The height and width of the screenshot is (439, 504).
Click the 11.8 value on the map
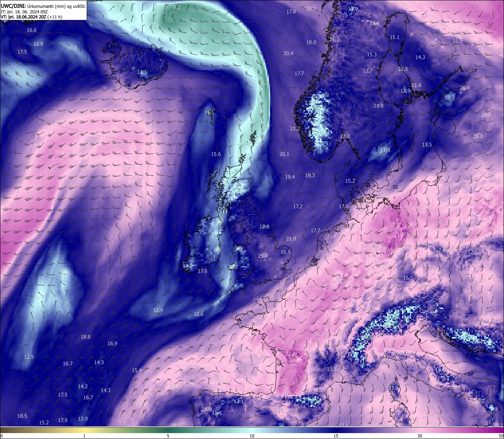[385, 150]
